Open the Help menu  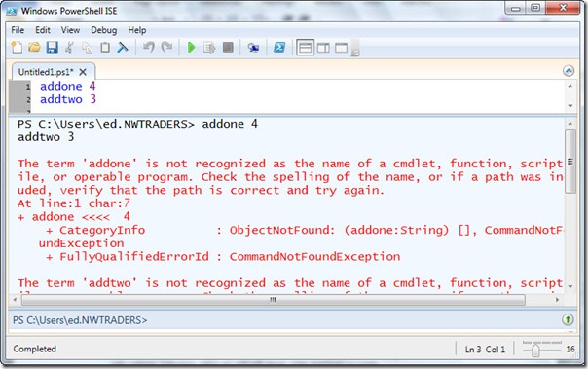137,30
